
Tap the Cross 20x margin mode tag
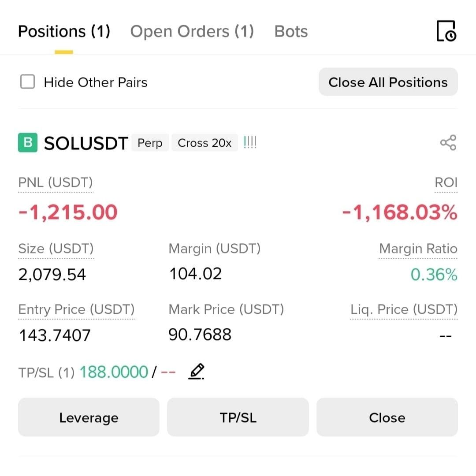[205, 143]
